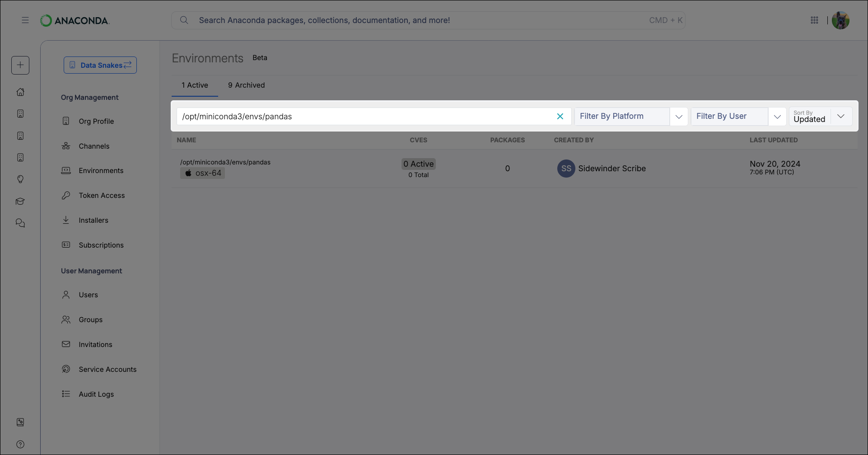The image size is (868, 455).
Task: Open the lightbulb ideas icon in sidebar
Action: coord(20,179)
